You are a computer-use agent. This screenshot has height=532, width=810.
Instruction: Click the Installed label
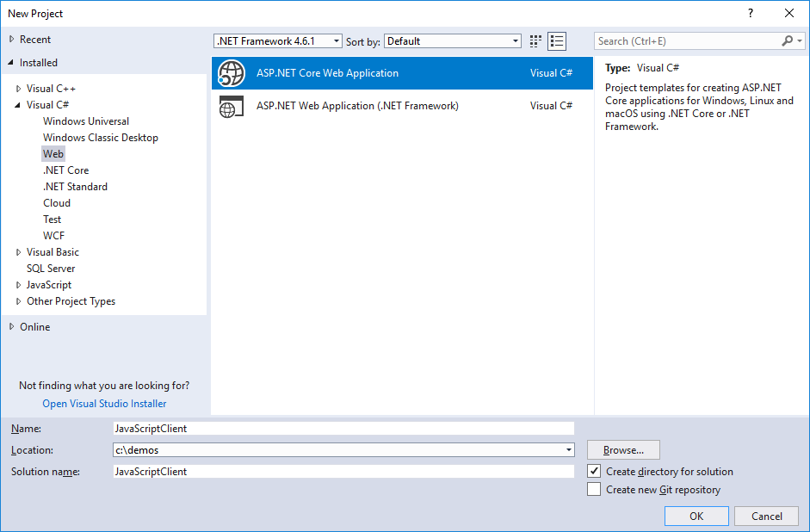tap(38, 63)
